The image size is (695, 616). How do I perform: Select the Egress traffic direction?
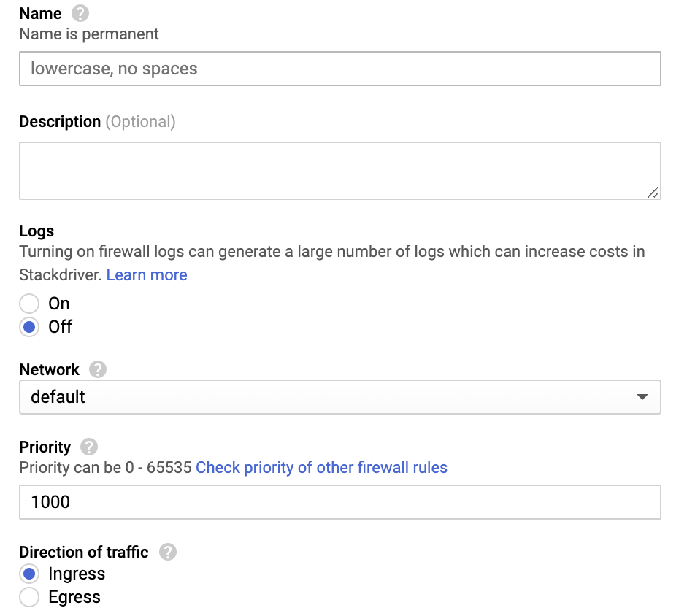29,597
